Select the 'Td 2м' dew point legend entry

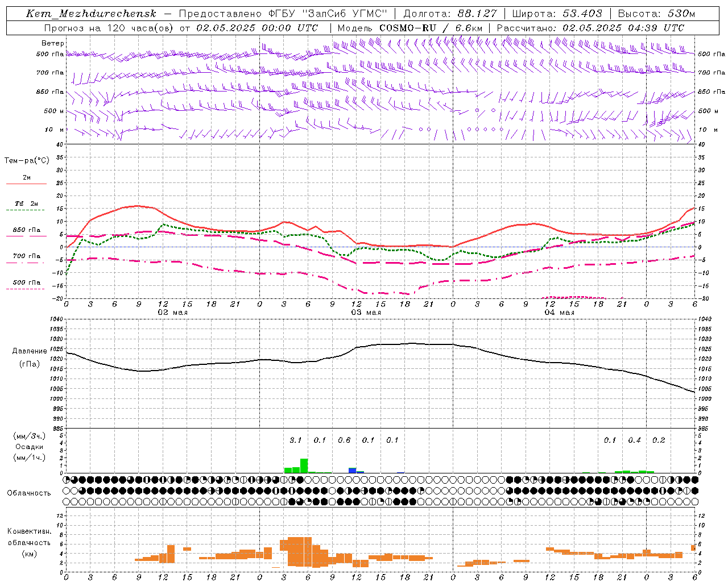27,203
